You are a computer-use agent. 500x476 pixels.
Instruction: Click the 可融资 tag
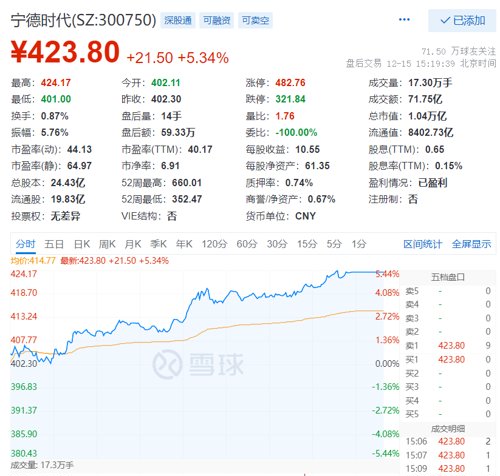[217, 20]
